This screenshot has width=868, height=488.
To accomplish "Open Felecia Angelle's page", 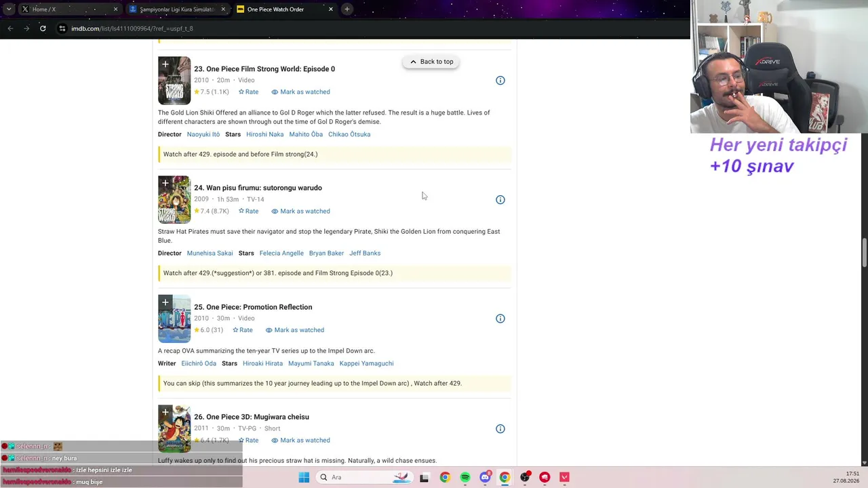I will (x=281, y=253).
